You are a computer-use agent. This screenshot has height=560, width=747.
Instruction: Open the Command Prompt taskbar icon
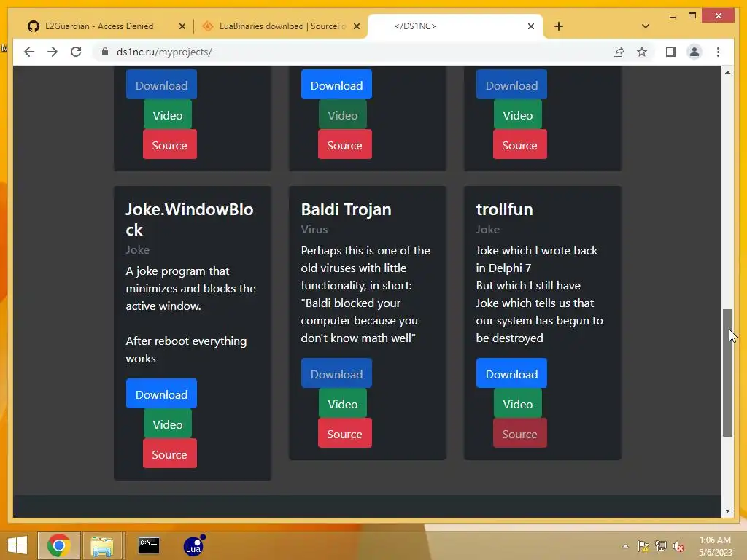[149, 545]
